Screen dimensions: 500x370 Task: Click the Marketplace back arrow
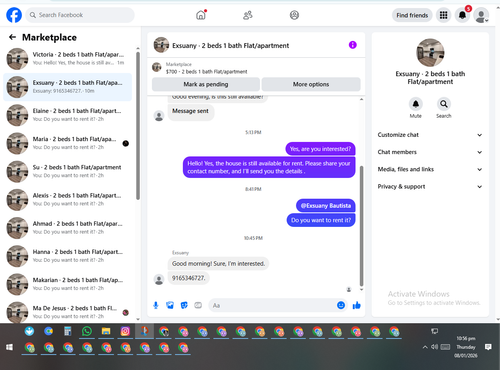(x=12, y=37)
